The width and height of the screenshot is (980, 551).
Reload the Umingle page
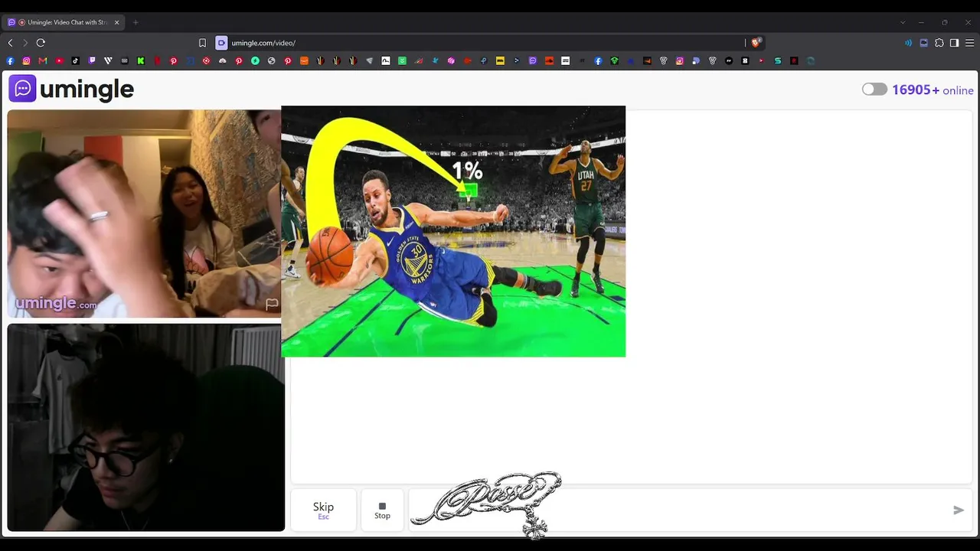41,43
